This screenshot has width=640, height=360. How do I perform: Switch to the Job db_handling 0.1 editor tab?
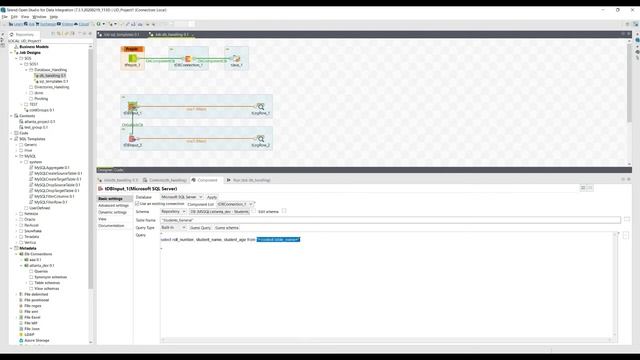pyautogui.click(x=171, y=35)
